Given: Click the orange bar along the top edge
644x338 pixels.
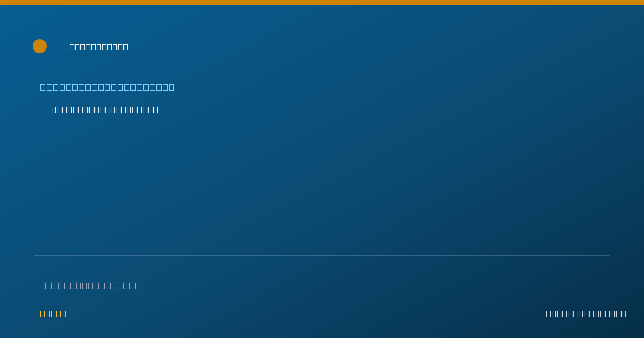Looking at the screenshot, I should (x=322, y=3).
